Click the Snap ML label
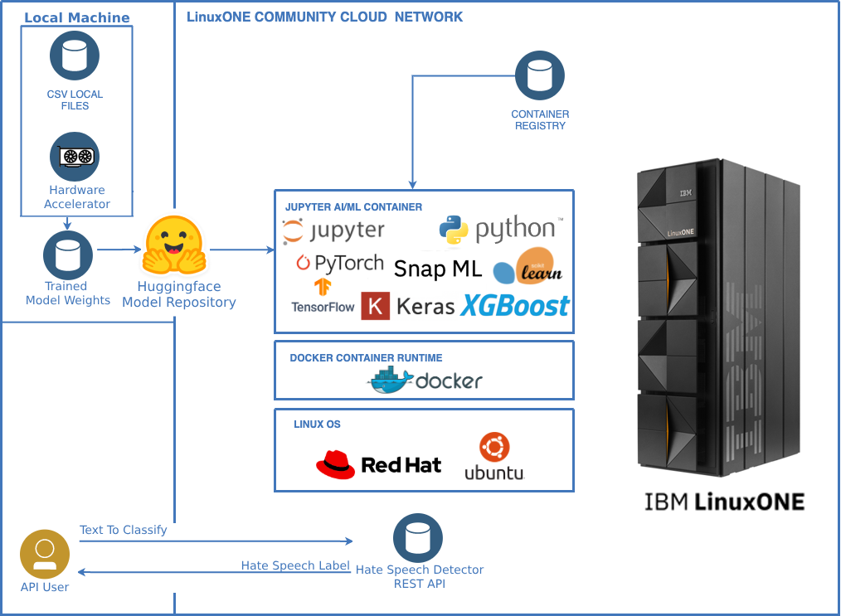Screen dimensions: 841x616 pos(438,269)
